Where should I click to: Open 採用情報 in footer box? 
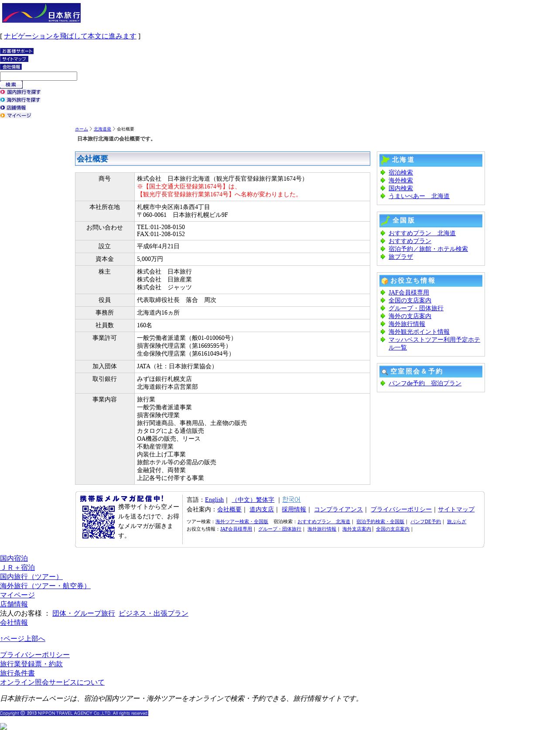[294, 509]
